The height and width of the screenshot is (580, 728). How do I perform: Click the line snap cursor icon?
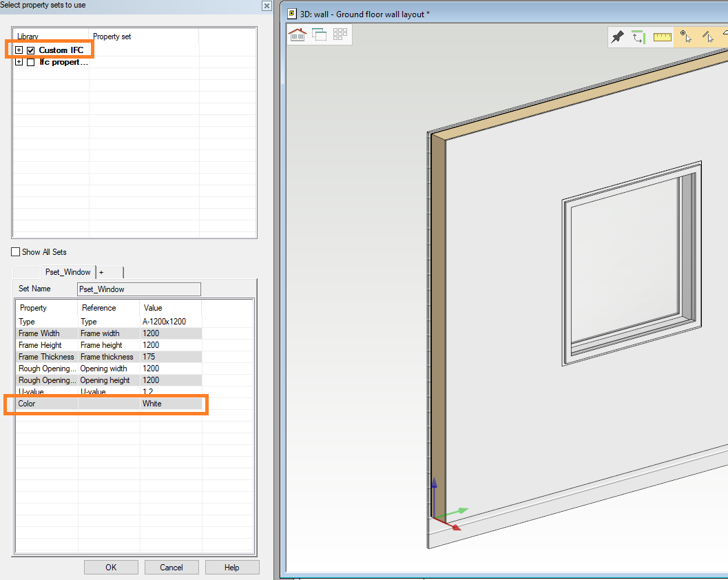coord(707,37)
